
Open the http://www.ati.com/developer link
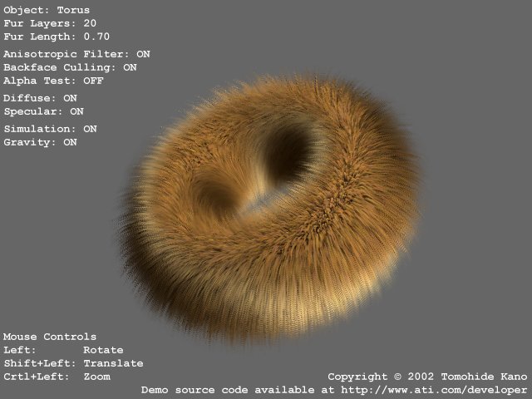(432, 390)
